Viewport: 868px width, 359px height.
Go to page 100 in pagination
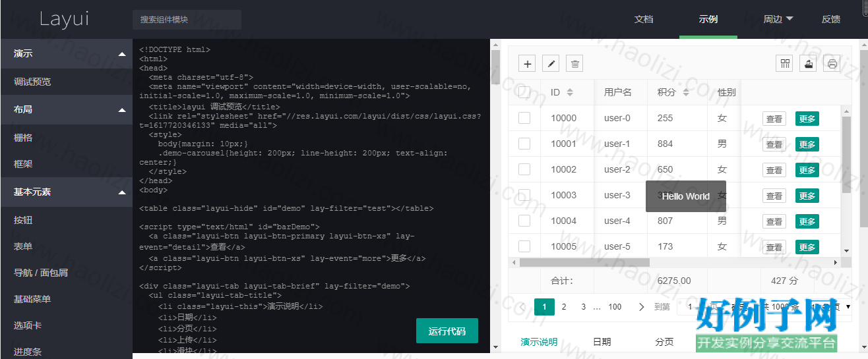coord(615,307)
